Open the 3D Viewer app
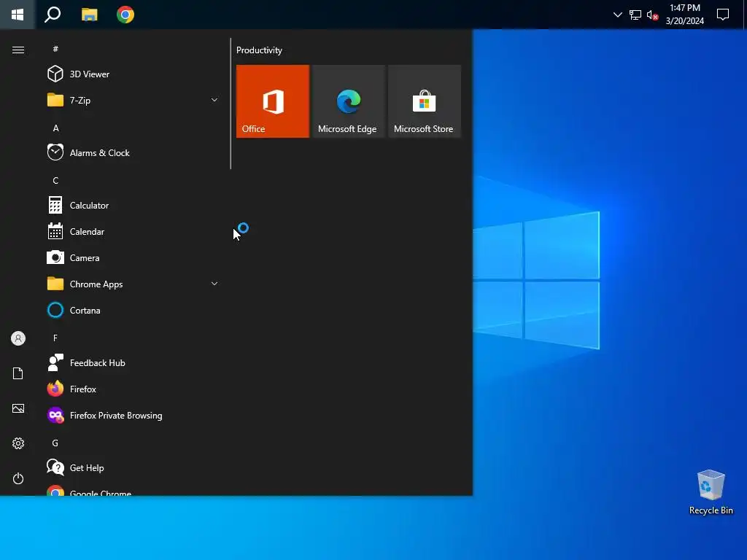This screenshot has width=747, height=560. click(131, 74)
